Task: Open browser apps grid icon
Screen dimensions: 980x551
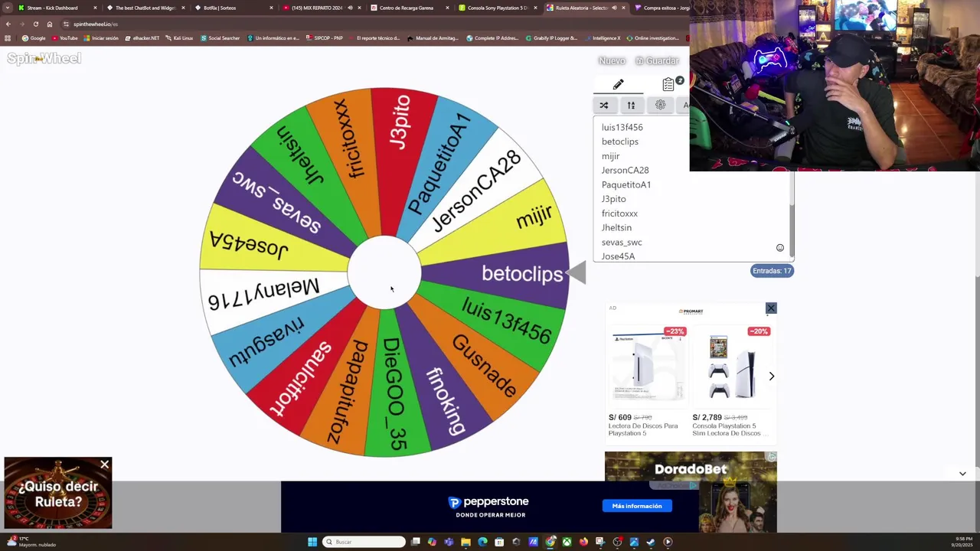Action: [x=8, y=38]
